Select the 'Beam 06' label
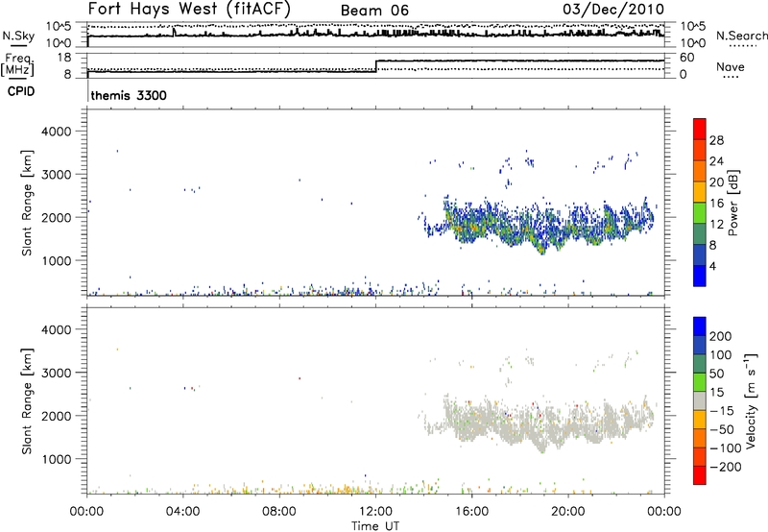Image resolution: width=768 pixels, height=532 pixels. point(374,11)
